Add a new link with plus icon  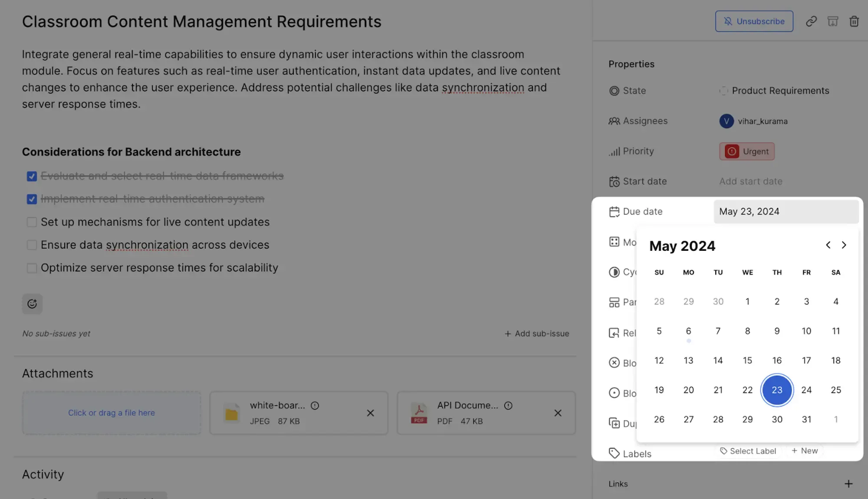[848, 484]
